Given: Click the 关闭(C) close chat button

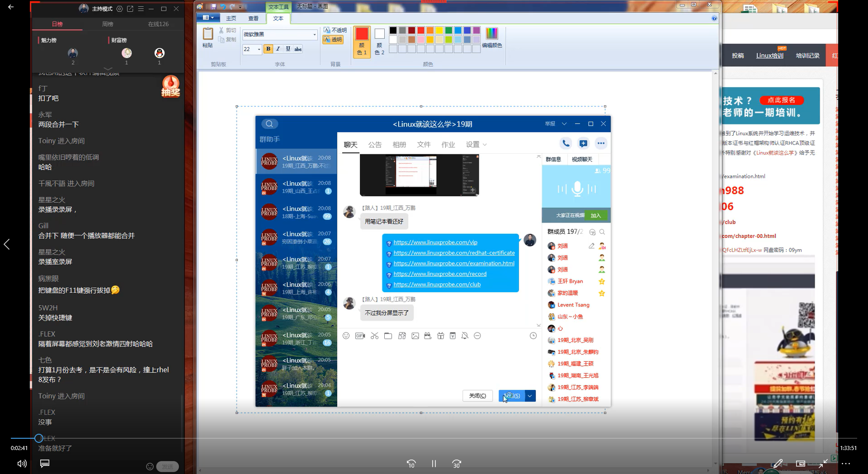Looking at the screenshot, I should (x=477, y=396).
